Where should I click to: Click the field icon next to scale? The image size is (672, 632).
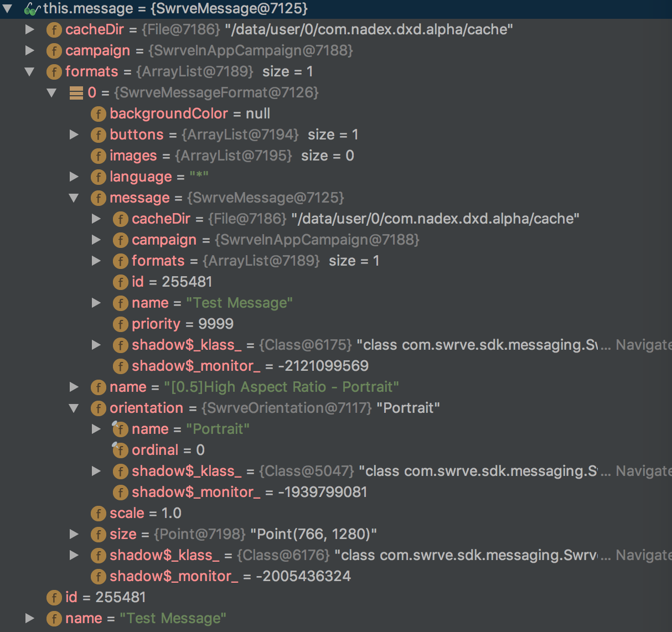coord(98,513)
